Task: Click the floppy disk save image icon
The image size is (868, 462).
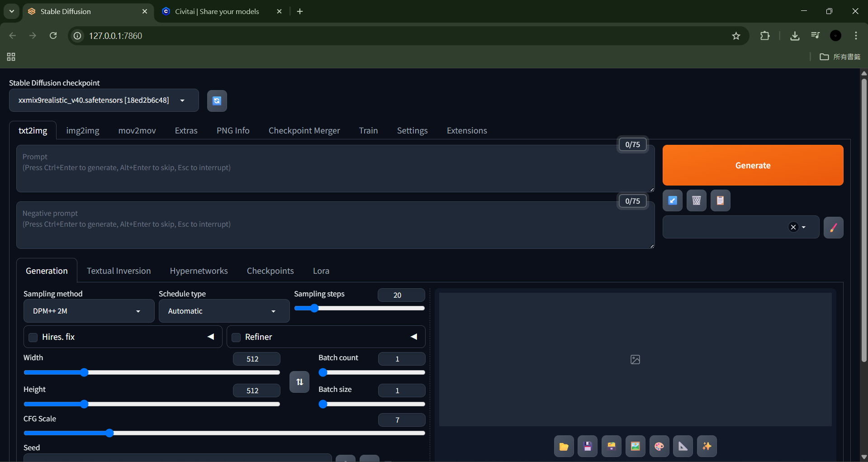Action: coord(588,447)
